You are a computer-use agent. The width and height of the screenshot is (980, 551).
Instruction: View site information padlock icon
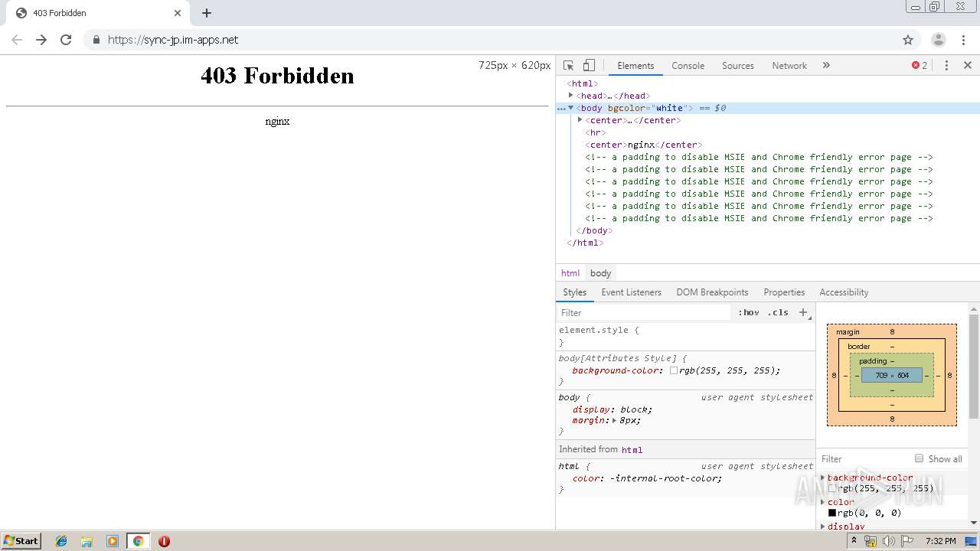click(x=96, y=40)
